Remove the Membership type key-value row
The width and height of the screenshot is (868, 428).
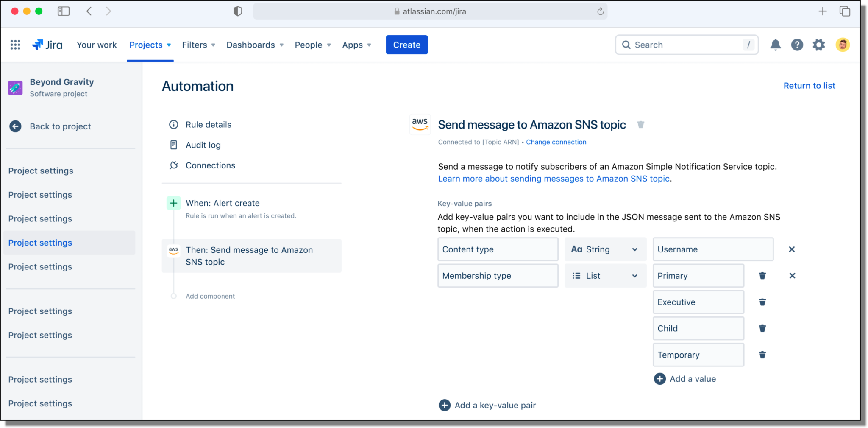coord(792,276)
